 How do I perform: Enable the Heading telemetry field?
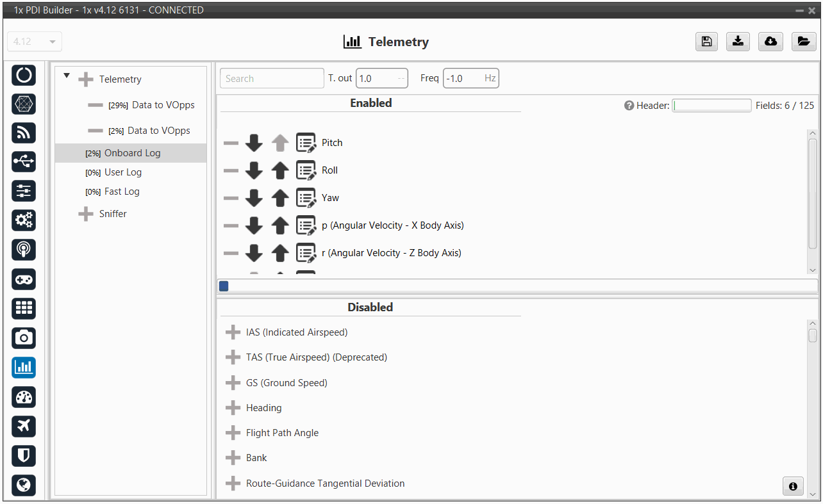tap(233, 408)
